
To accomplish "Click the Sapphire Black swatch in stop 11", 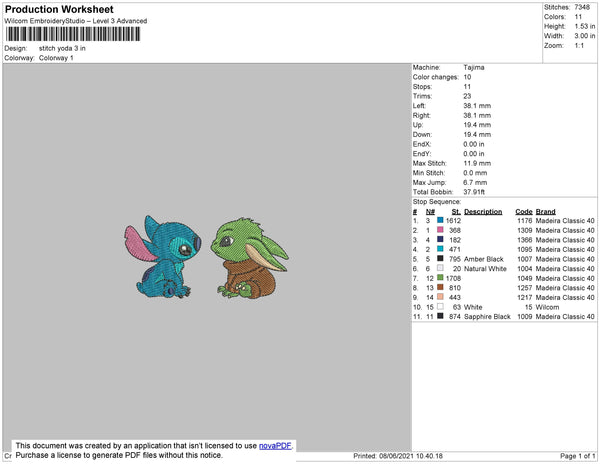I will point(440,316).
